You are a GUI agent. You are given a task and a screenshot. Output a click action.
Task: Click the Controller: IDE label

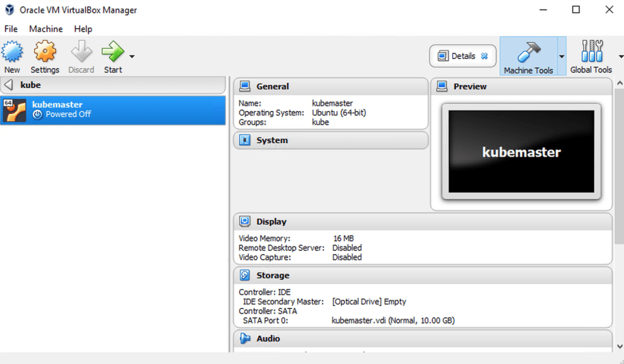(x=264, y=292)
